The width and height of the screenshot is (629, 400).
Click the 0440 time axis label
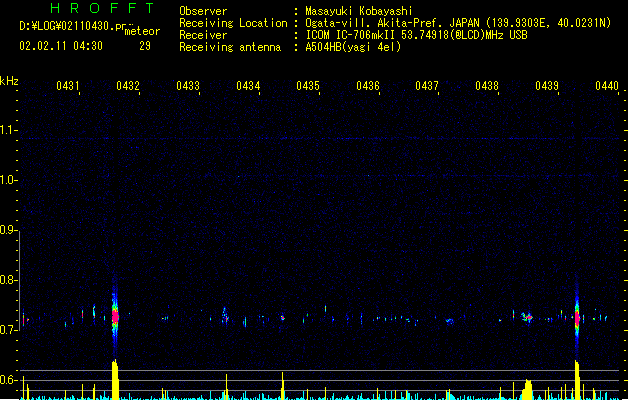coord(607,85)
